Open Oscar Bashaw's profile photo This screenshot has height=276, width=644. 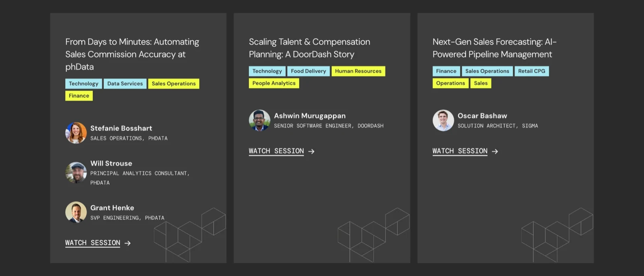click(443, 120)
